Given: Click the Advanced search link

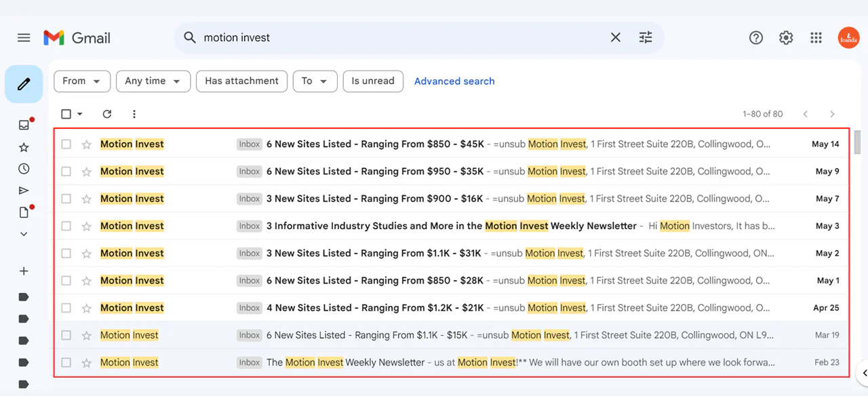Looking at the screenshot, I should click(x=454, y=81).
